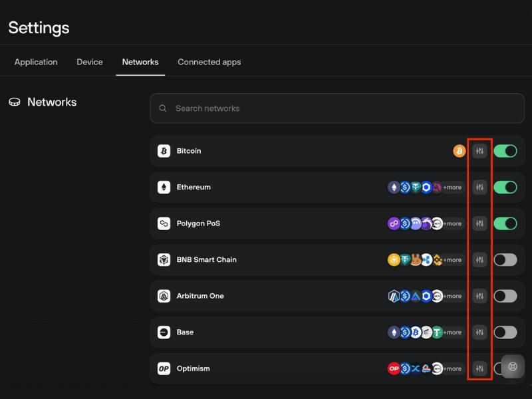Click the Optimism OP logo icon
The height and width of the screenshot is (399, 532).
164,369
